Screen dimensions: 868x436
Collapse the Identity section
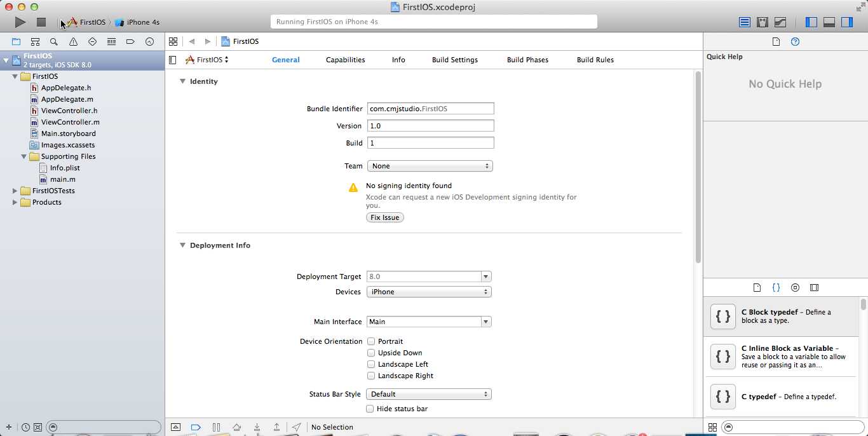[x=182, y=81]
